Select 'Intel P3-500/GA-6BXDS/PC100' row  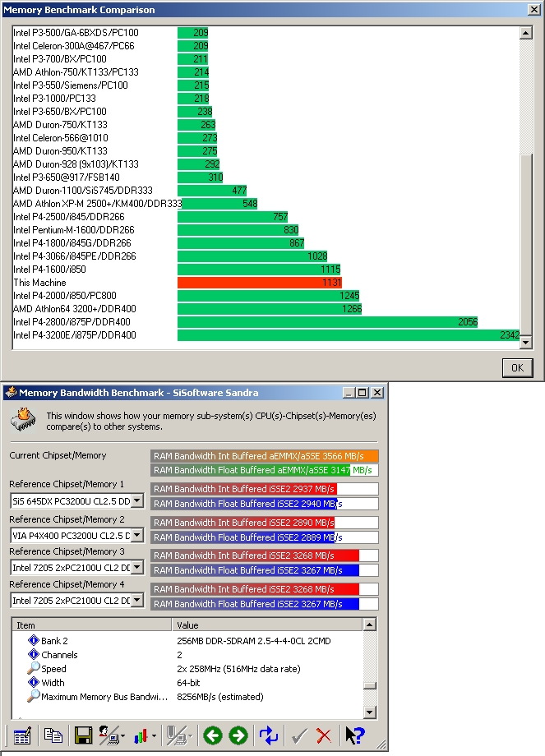266,32
